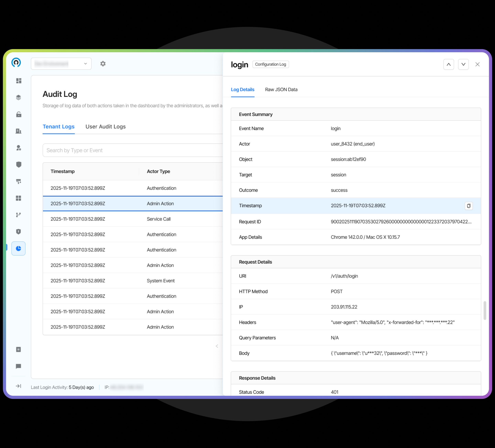Click the user with gear sidebar icon
Viewport: 495px width, 448px height.
click(x=19, y=148)
